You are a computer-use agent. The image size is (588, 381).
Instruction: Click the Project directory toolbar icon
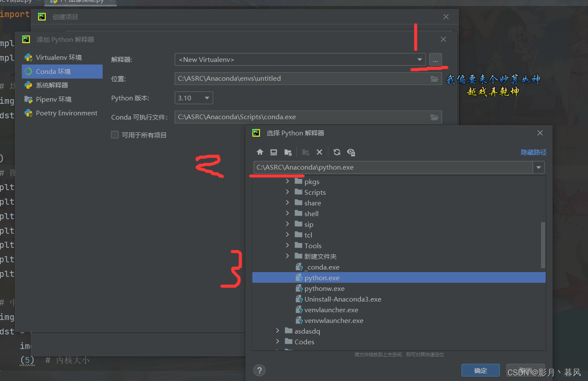coord(288,152)
